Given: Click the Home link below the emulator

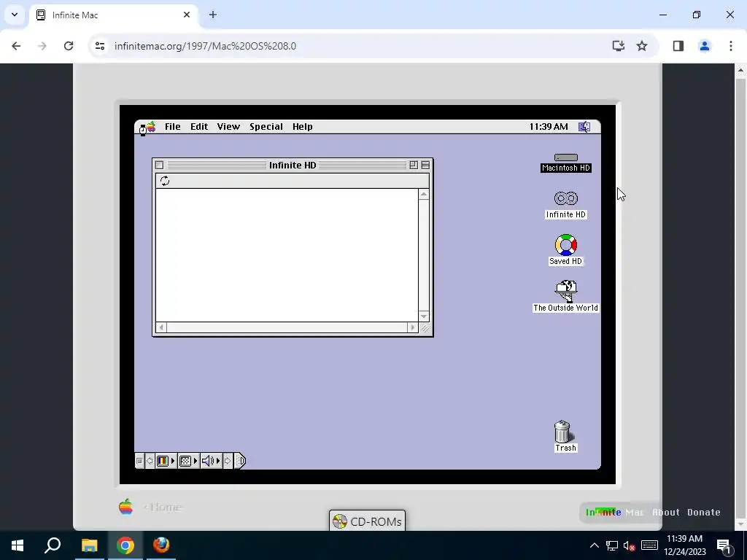Looking at the screenshot, I should tap(163, 507).
